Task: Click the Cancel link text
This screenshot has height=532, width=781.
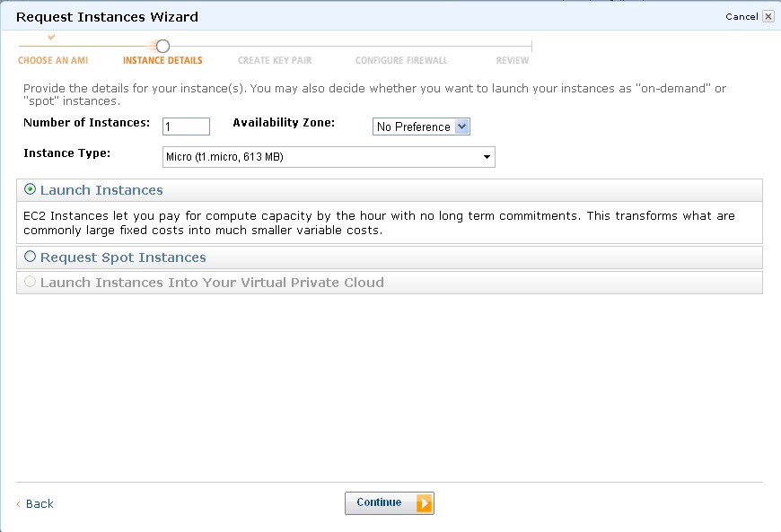Action: click(742, 16)
